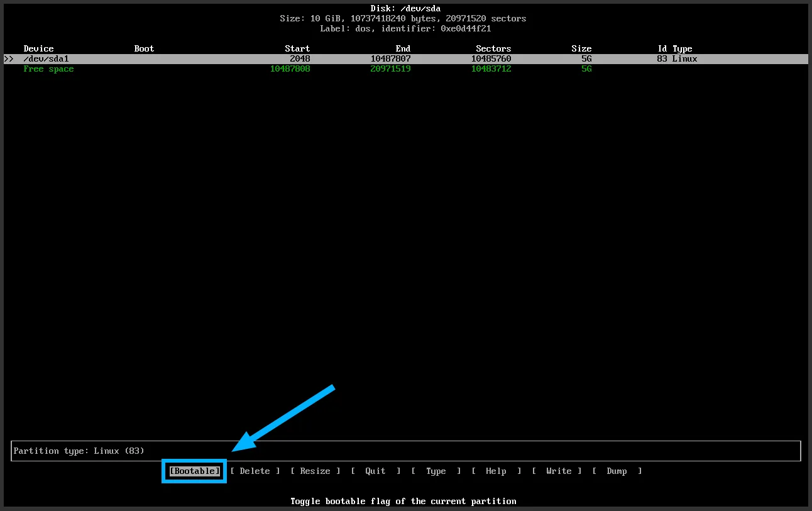Select the Dump menu option
Image resolution: width=812 pixels, height=511 pixels.
617,471
